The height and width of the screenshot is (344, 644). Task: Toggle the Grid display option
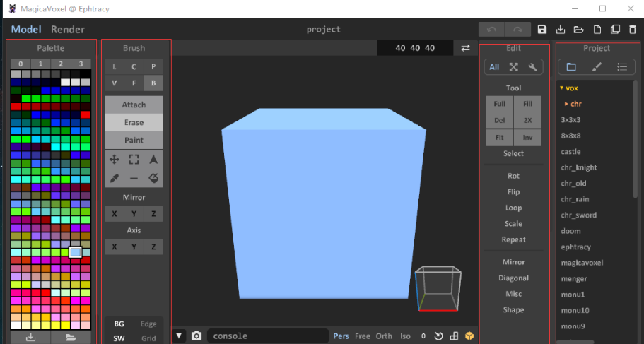point(148,338)
